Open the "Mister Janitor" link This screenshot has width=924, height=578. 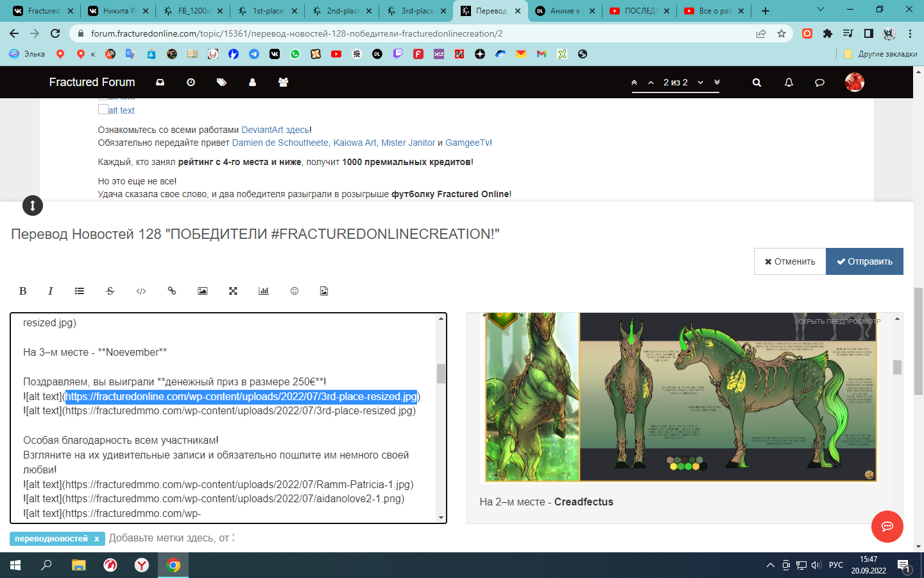[408, 143]
